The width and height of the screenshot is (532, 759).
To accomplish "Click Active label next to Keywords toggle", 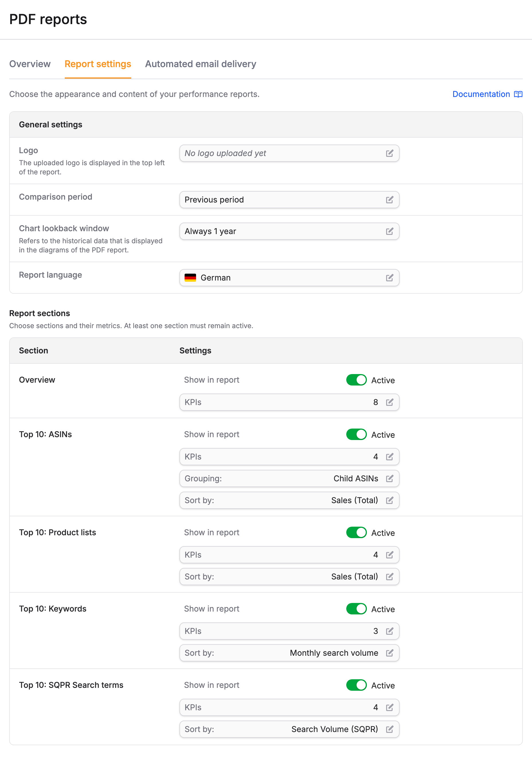I will 383,610.
